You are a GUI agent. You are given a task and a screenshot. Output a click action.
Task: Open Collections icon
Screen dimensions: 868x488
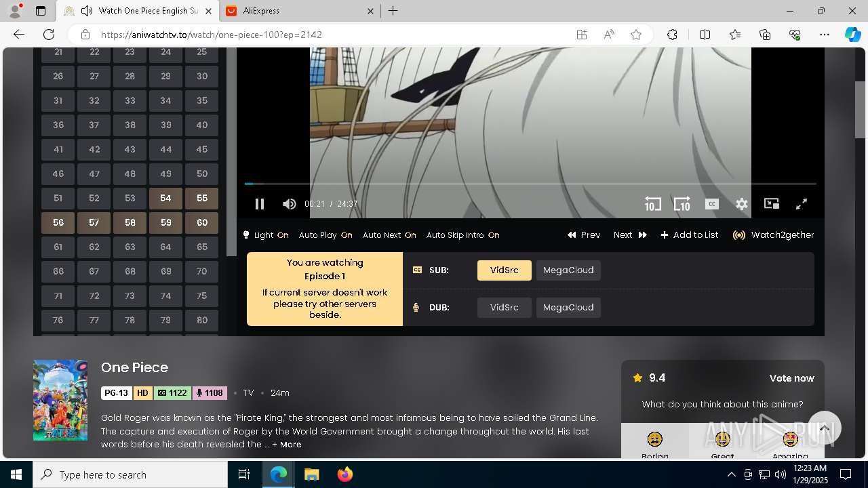point(765,35)
